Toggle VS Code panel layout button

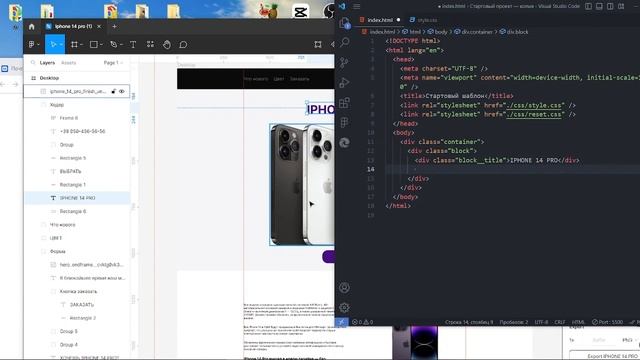coord(599,6)
